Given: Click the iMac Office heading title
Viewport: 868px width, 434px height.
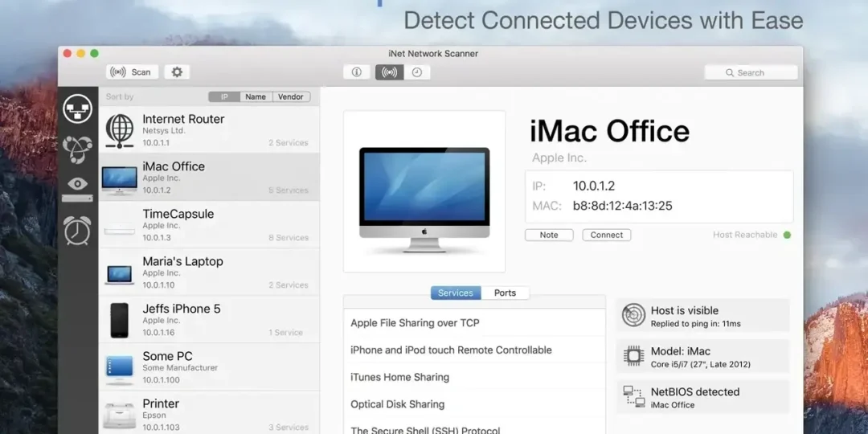Looking at the screenshot, I should point(609,131).
